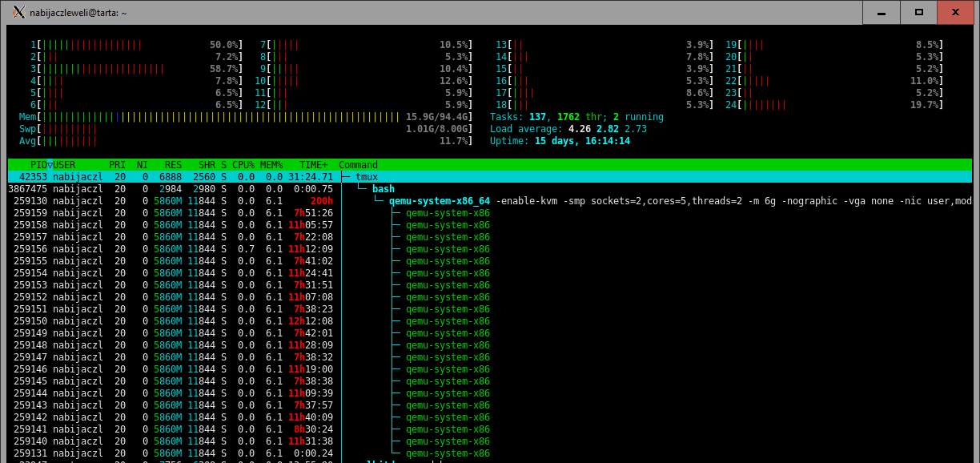
Task: Click the Command column header
Action: click(358, 165)
